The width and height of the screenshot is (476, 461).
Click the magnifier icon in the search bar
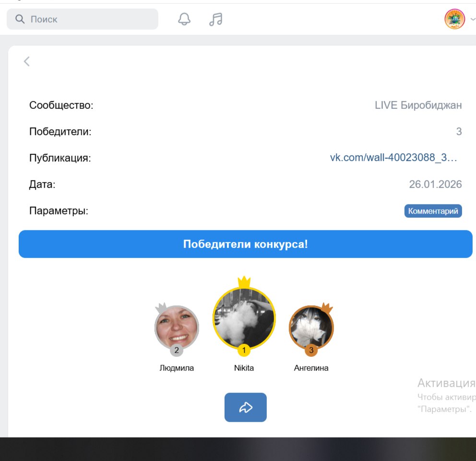tap(20, 19)
